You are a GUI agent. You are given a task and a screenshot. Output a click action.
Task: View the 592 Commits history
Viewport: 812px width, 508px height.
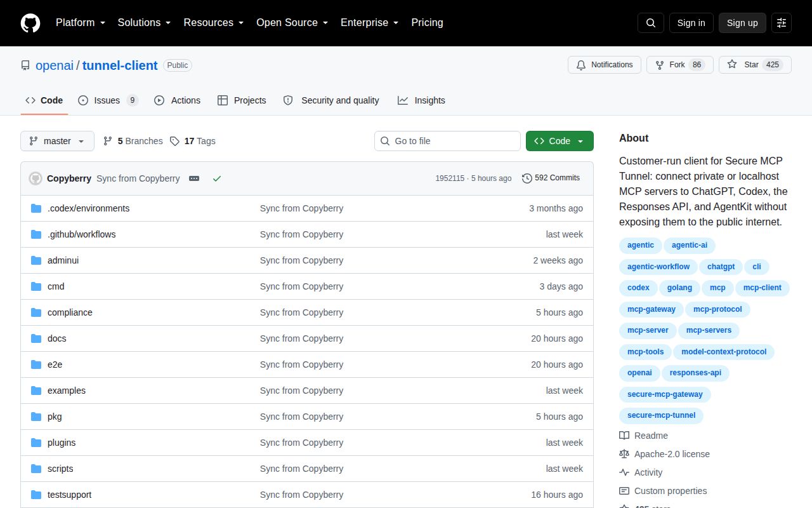click(551, 178)
